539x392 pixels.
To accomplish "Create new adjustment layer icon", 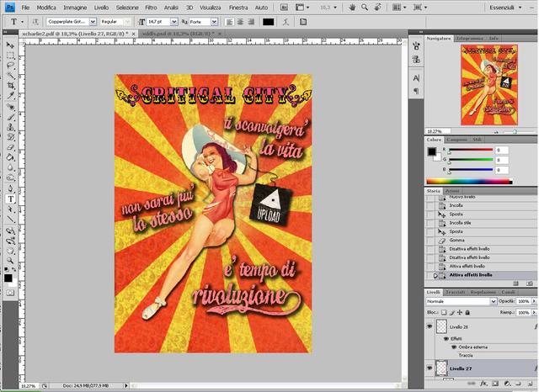I will click(507, 384).
